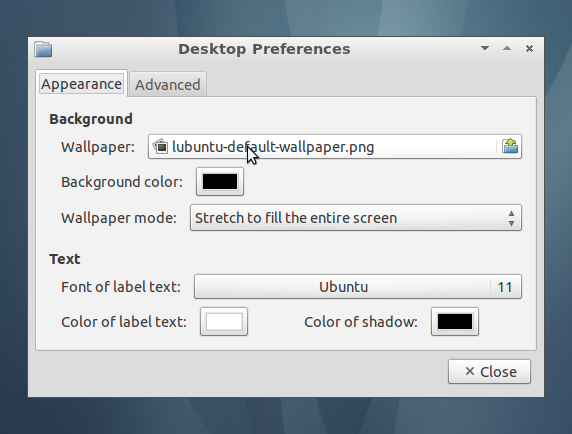Click the folder icon in the title bar
The image size is (572, 434).
[x=43, y=49]
